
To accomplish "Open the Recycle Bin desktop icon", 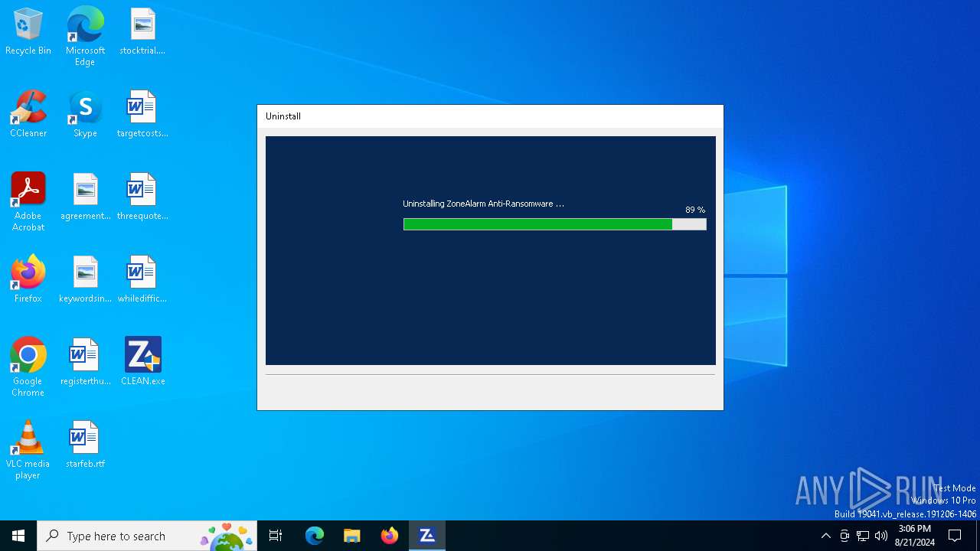I will (x=28, y=32).
